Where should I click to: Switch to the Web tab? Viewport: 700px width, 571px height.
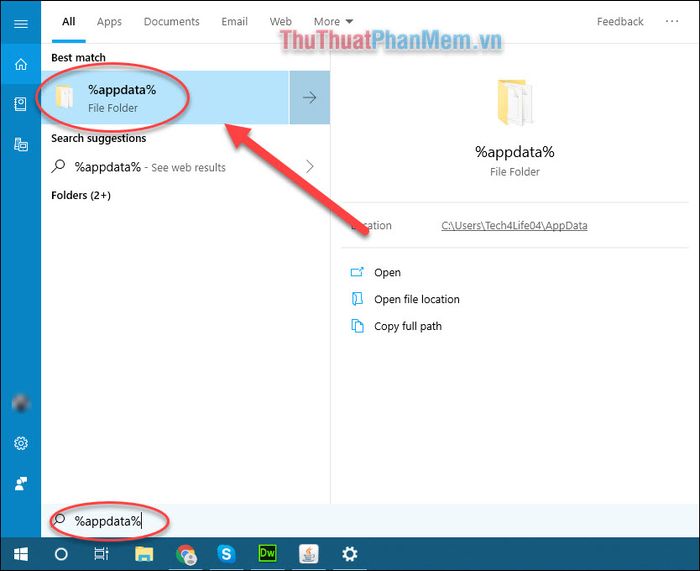tap(280, 21)
